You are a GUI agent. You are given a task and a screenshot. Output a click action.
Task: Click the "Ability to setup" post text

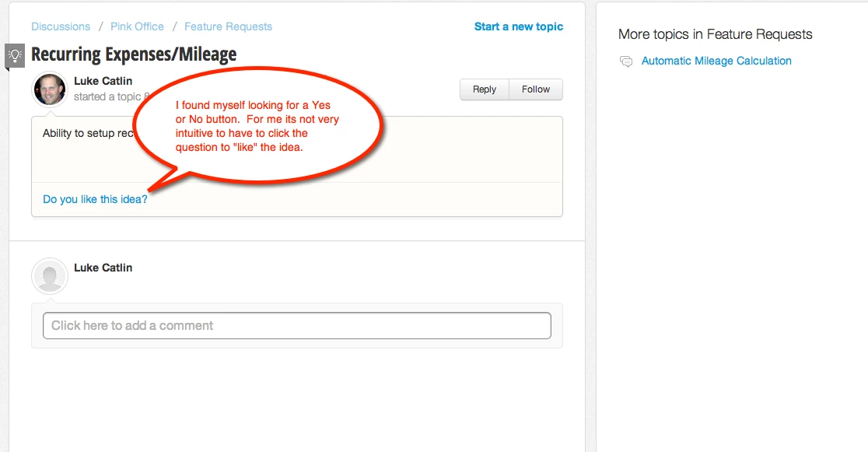(x=88, y=133)
